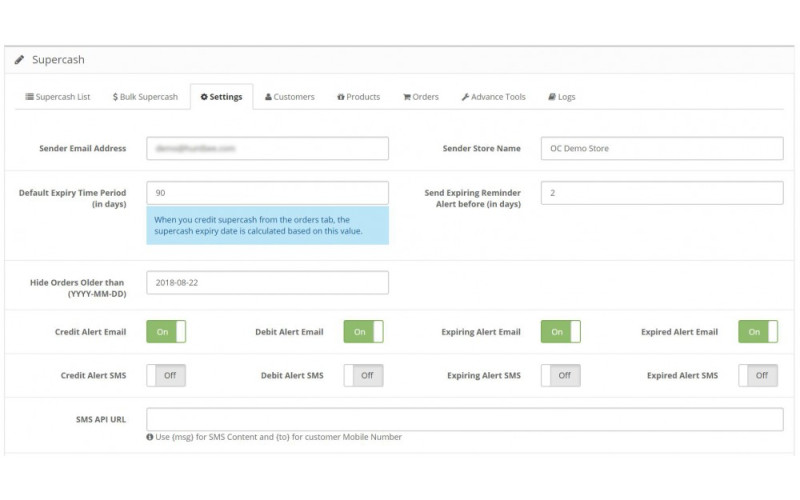The image size is (800, 500).
Task: Open the Advance Tools tab
Action: click(493, 97)
